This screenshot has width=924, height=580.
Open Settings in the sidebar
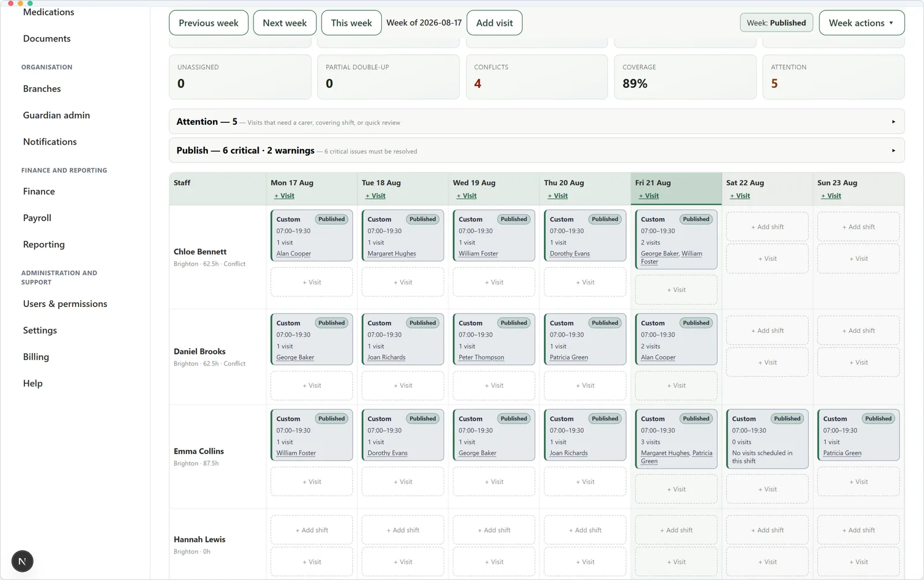click(40, 331)
